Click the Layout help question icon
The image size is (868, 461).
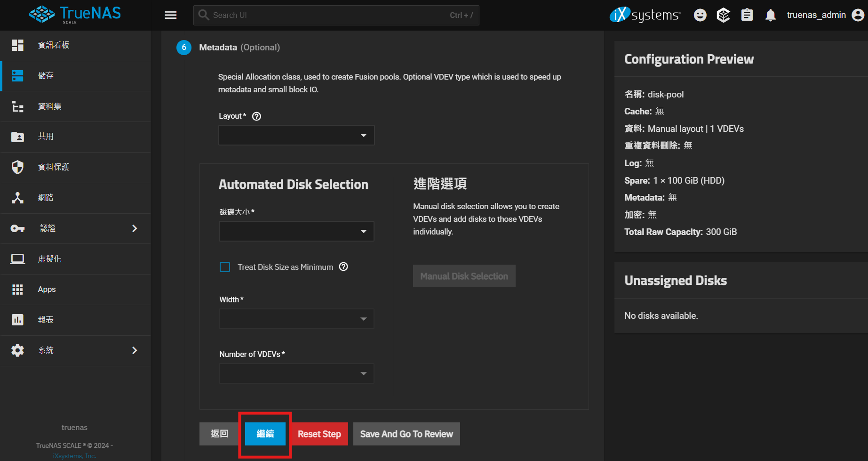[x=256, y=116]
